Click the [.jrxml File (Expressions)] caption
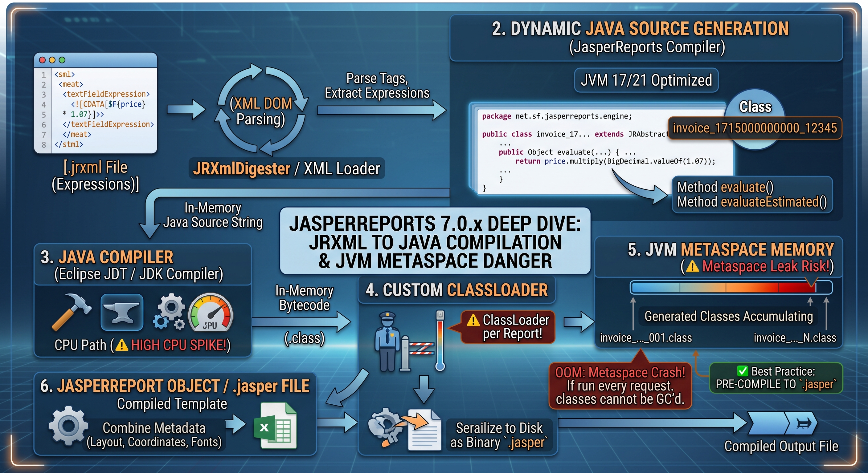The image size is (868, 473). (x=95, y=176)
